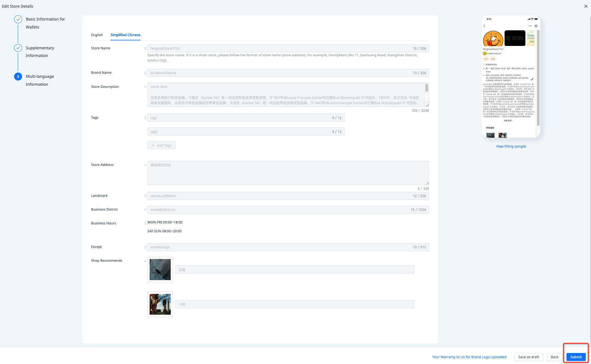
Task: Click Save as draft button
Action: [528, 357]
